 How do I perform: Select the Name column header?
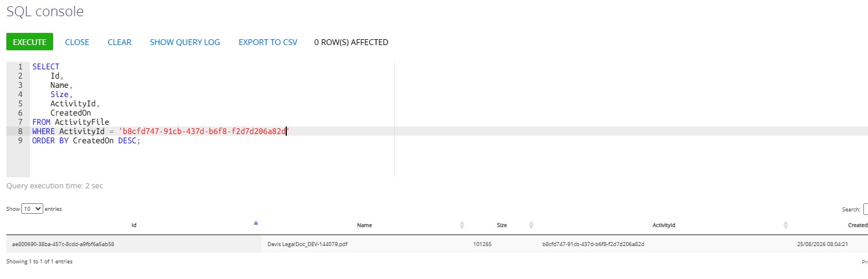365,225
